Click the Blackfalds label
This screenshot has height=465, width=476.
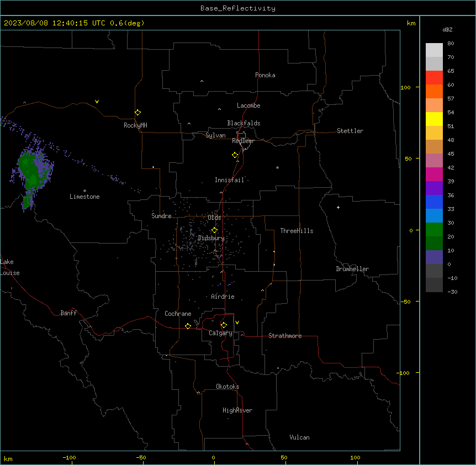[x=244, y=123]
